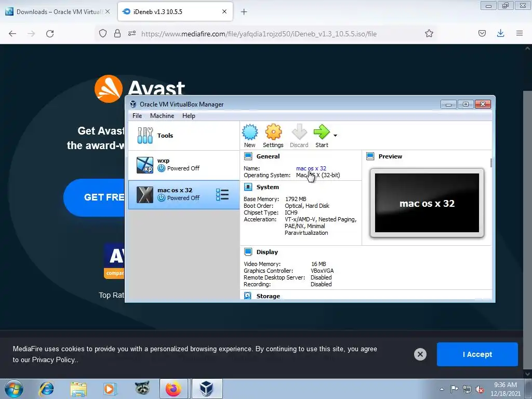The image size is (532, 399).
Task: Click the tracking protection shield icon
Action: 103,33
